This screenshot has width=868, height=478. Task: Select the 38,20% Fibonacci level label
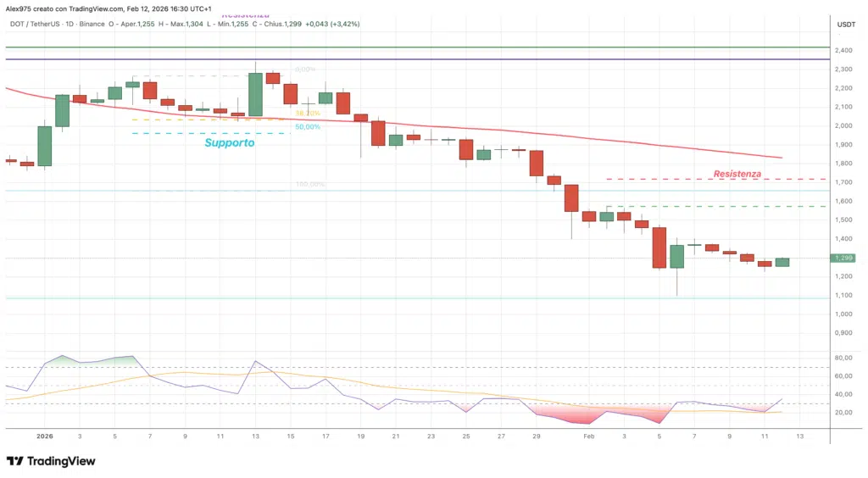[307, 113]
